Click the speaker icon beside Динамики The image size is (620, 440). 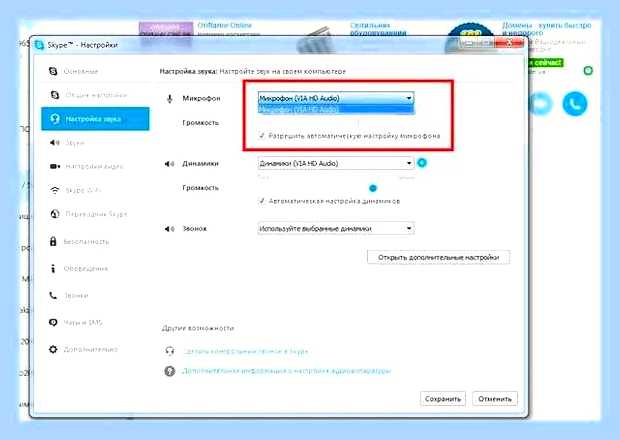point(169,164)
